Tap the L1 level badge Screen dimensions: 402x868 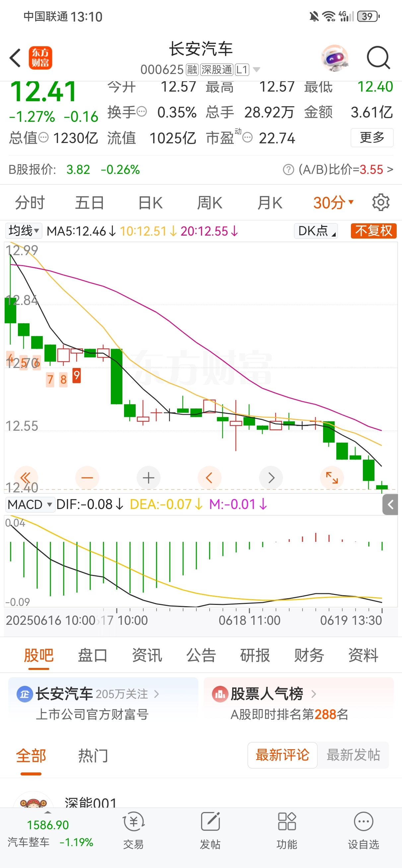pos(242,70)
